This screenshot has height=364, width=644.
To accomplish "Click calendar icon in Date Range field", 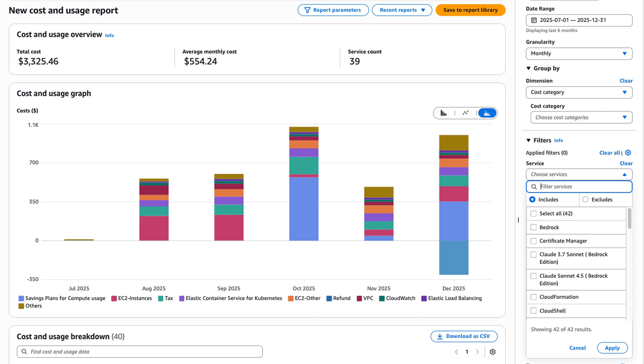I will [x=534, y=20].
